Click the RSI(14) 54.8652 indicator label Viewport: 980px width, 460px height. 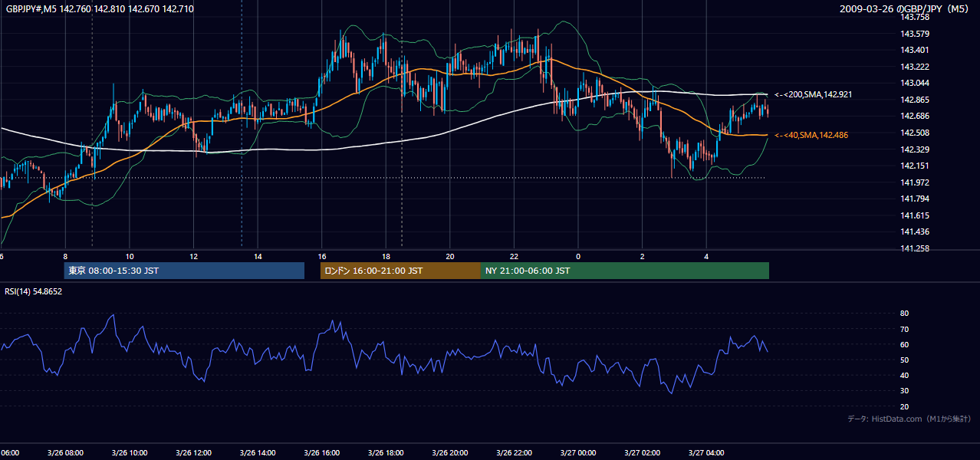[x=34, y=291]
